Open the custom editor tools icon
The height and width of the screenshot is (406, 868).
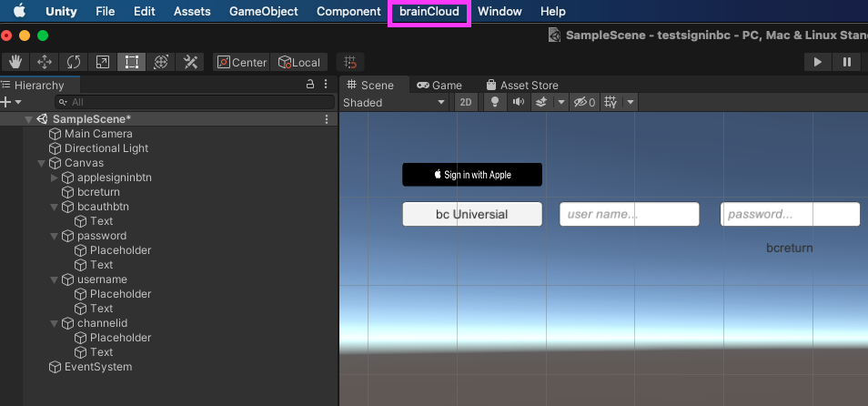pos(190,62)
